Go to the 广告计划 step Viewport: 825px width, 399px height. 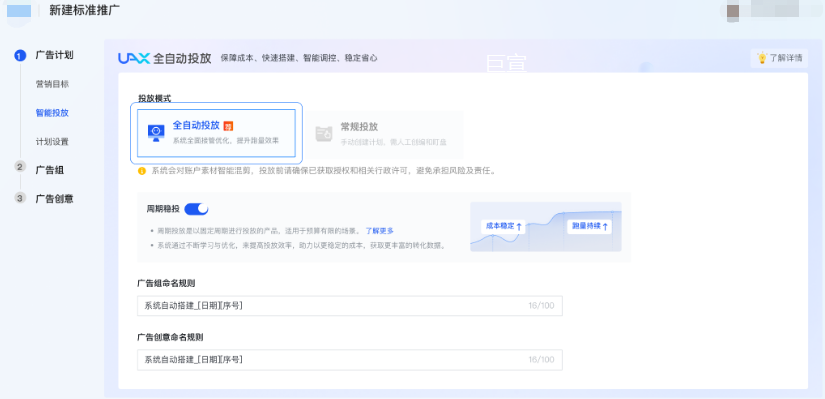point(54,55)
